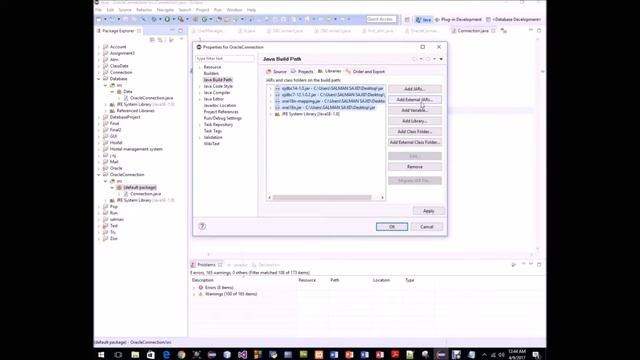The image size is (640, 360).
Task: Select Java Compiler entry
Action: pyautogui.click(x=217, y=93)
